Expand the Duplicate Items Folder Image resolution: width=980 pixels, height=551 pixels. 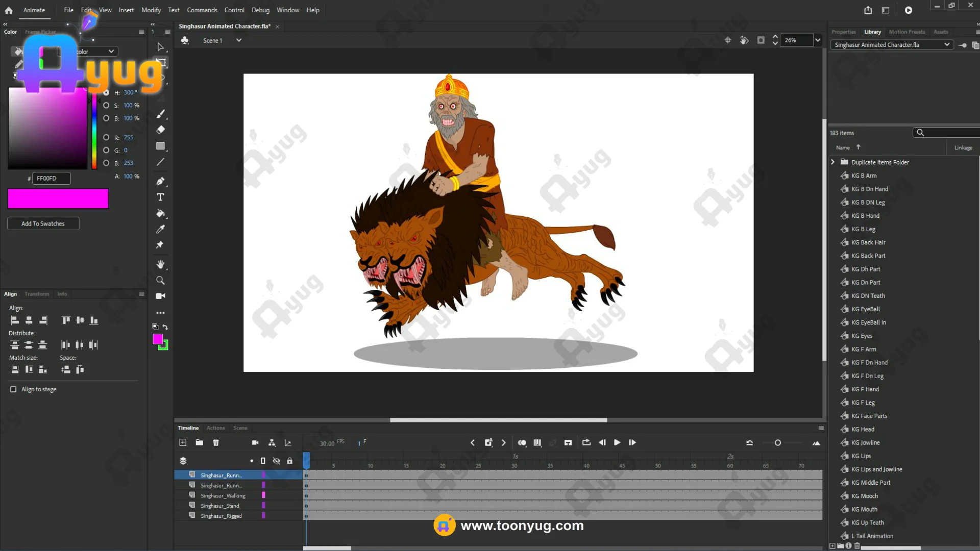(832, 162)
